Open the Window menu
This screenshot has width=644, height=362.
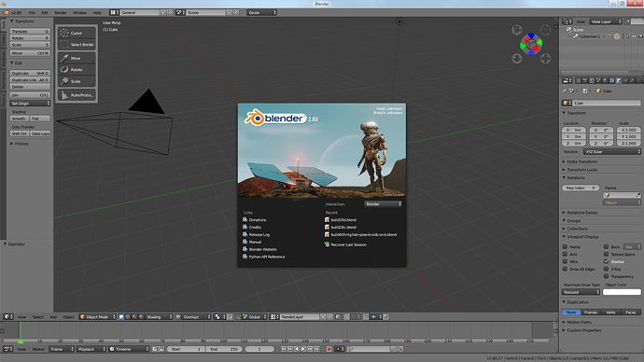point(79,13)
